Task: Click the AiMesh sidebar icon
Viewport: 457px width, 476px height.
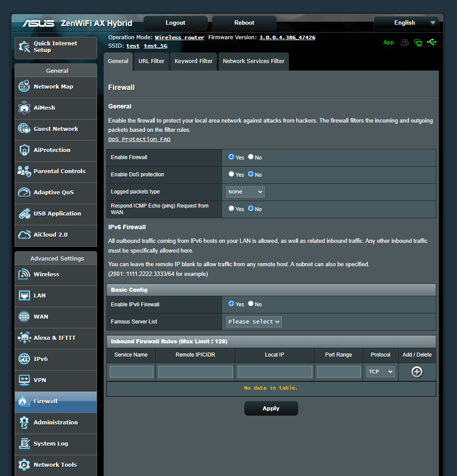Action: pos(24,108)
